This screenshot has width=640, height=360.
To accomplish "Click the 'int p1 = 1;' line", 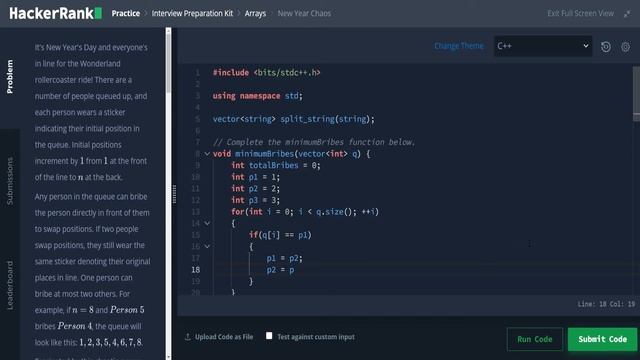I will (x=256, y=177).
